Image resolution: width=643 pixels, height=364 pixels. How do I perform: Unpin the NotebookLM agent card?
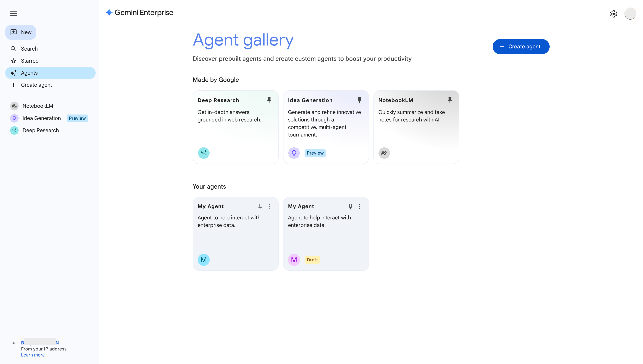click(450, 100)
